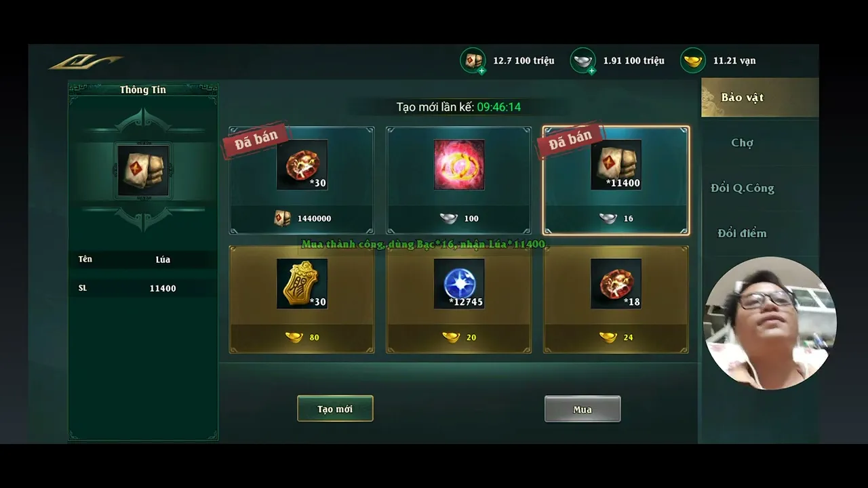Screen dimensions: 868x488
Task: Select the red gem item *18
Action: pyautogui.click(x=616, y=283)
